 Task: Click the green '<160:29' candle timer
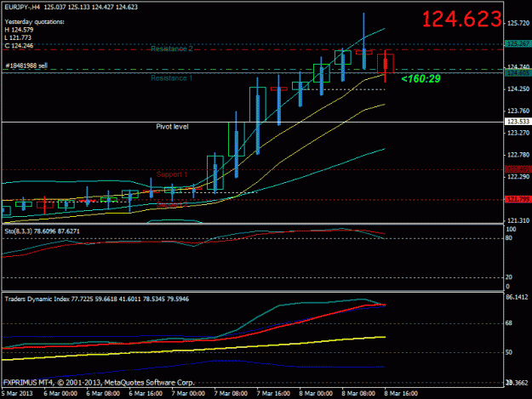420,78
